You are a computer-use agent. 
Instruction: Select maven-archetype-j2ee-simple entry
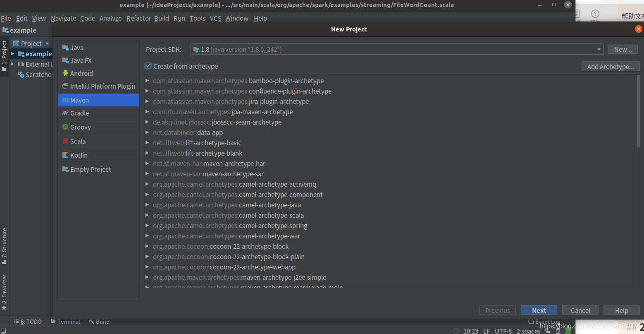tap(240, 277)
